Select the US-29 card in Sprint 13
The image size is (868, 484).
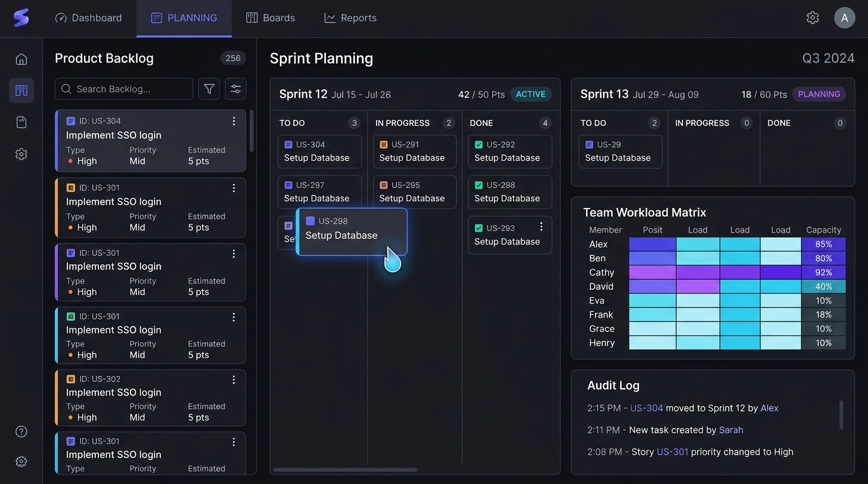[x=621, y=151]
